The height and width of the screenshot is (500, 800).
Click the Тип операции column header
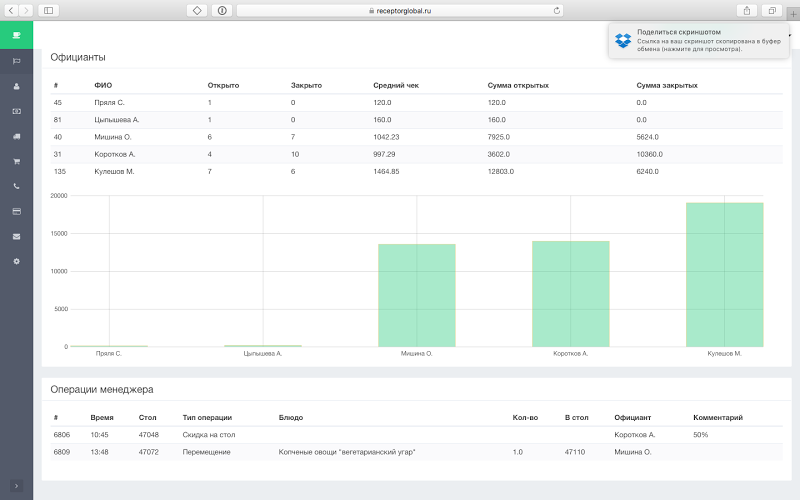click(207, 417)
